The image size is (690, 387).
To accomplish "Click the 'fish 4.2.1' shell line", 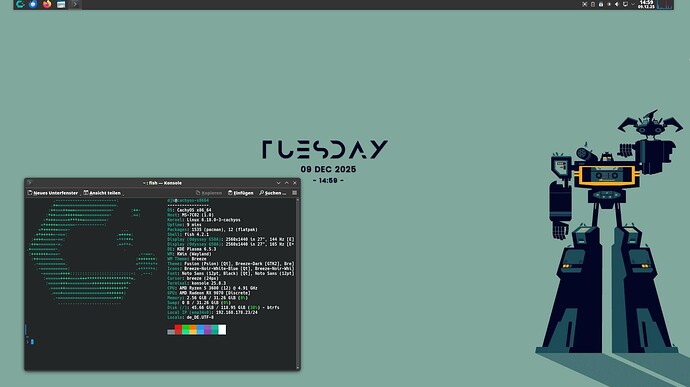I will pos(188,235).
